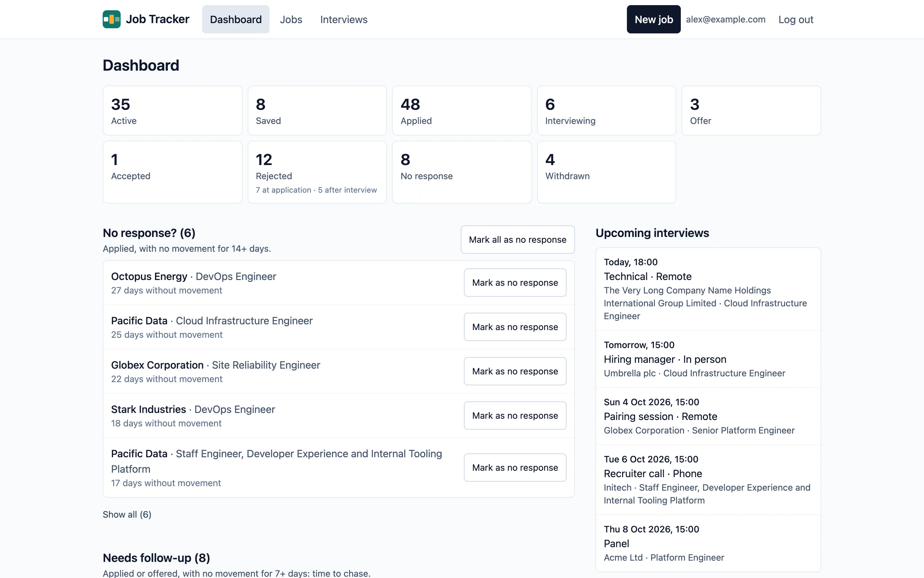Click Show all (6) link
924x578 pixels.
point(127,514)
